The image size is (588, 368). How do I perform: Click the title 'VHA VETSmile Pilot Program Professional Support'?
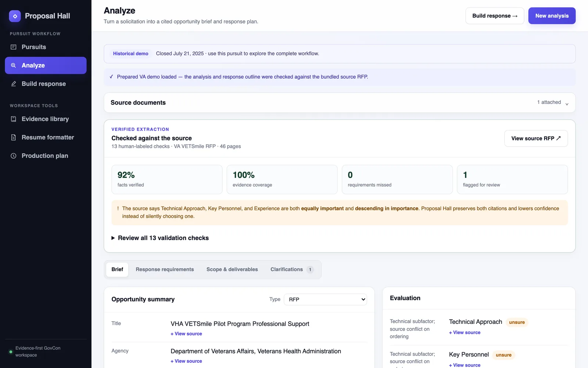tap(240, 324)
